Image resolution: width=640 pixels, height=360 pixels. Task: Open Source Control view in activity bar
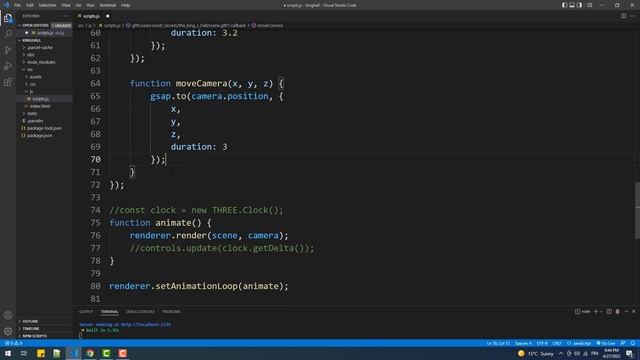tap(8, 50)
